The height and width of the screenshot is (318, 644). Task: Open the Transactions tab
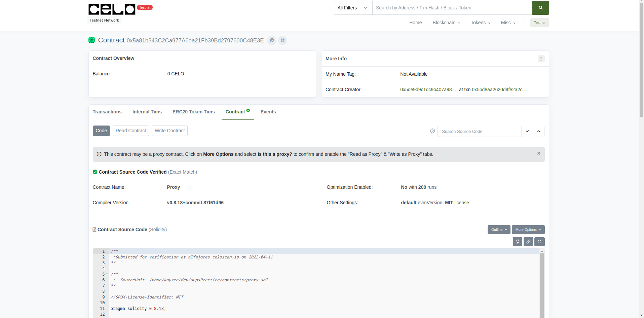coord(107,112)
